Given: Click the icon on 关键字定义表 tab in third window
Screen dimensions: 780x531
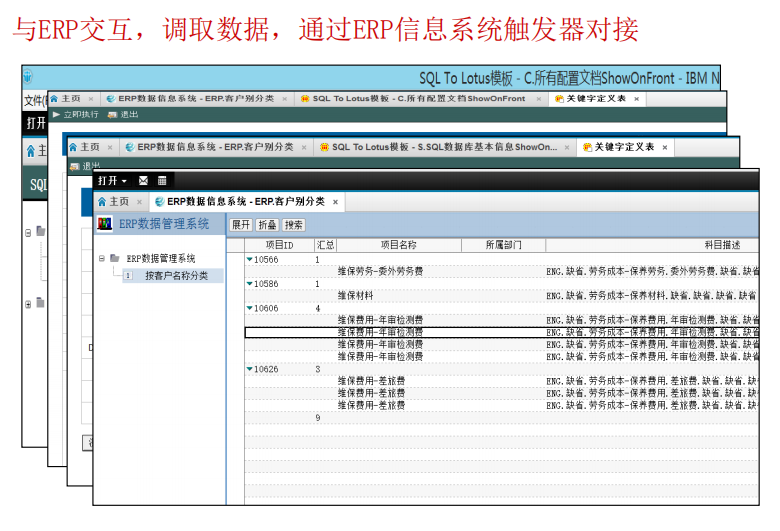Looking at the screenshot, I should pyautogui.click(x=587, y=147).
